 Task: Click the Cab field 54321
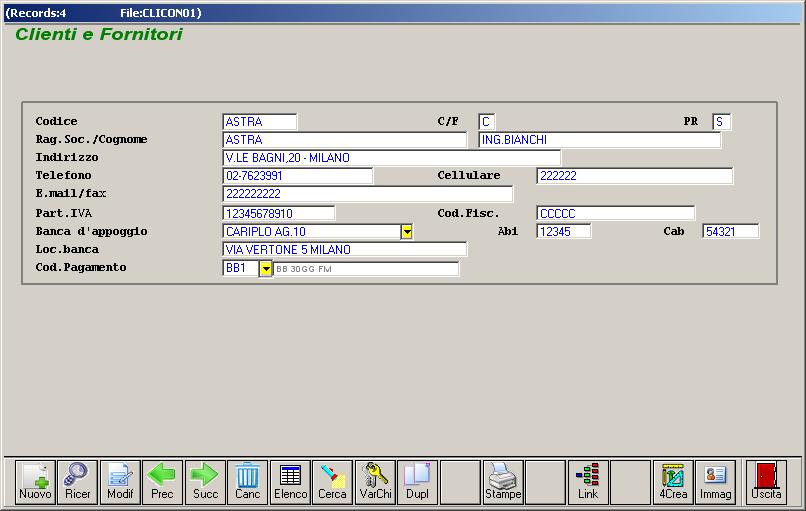click(731, 232)
